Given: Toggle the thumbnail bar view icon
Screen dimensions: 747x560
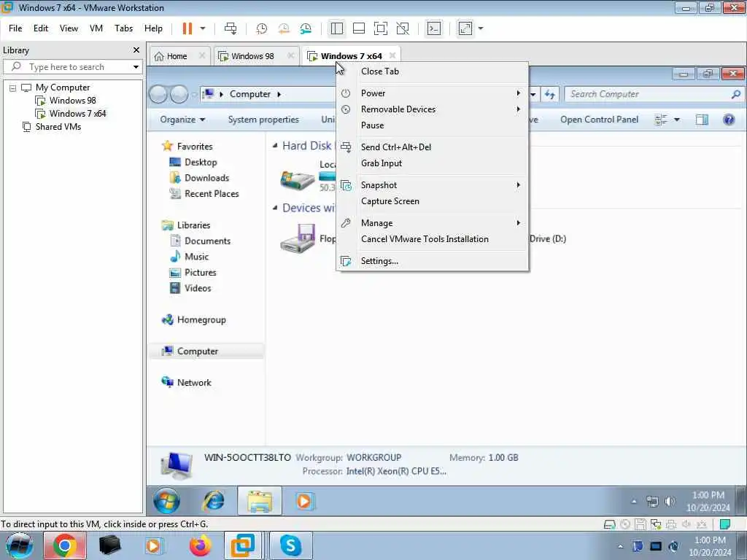Looking at the screenshot, I should (x=359, y=28).
